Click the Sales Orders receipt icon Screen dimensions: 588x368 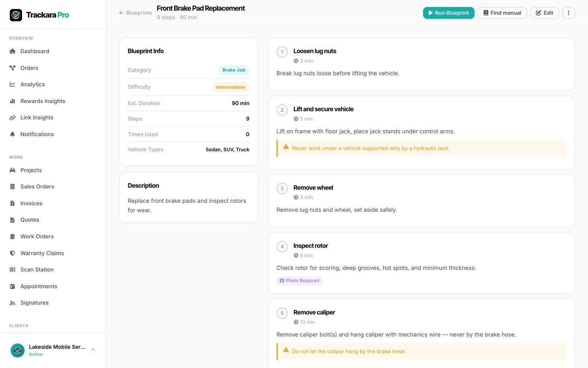(12, 187)
